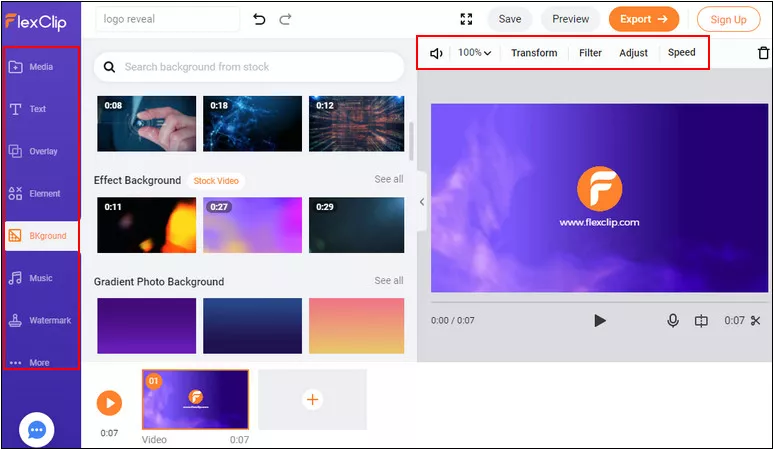Mute the video volume speaker icon
774x450 pixels.
click(436, 53)
